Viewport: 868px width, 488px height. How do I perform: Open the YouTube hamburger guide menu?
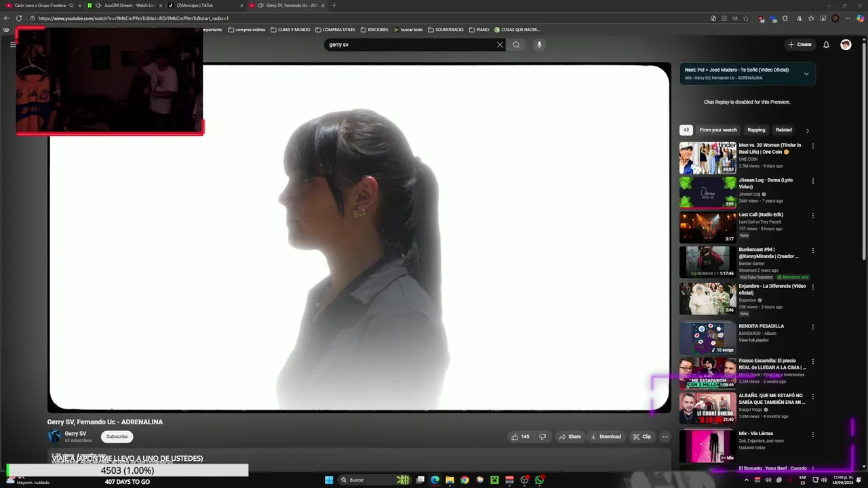(x=12, y=45)
